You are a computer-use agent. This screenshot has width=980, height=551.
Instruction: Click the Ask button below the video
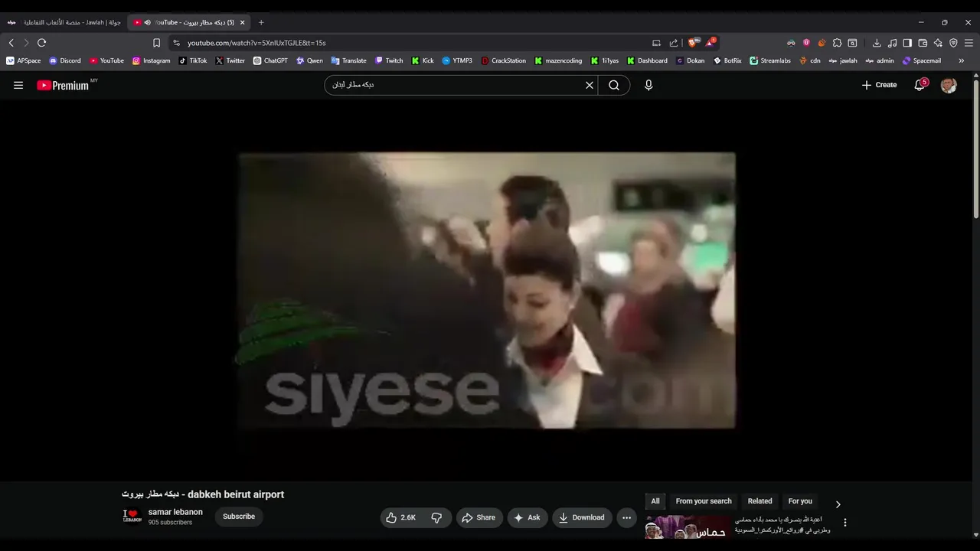pos(527,517)
